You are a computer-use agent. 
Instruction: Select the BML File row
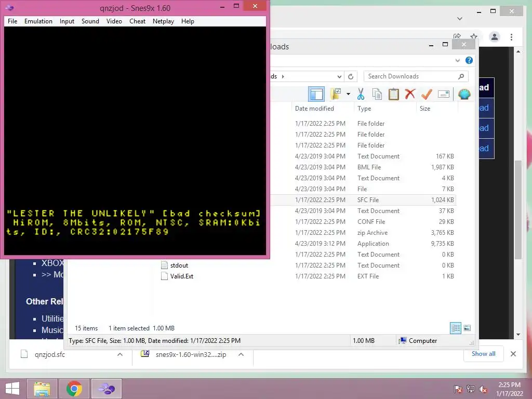tap(363, 167)
